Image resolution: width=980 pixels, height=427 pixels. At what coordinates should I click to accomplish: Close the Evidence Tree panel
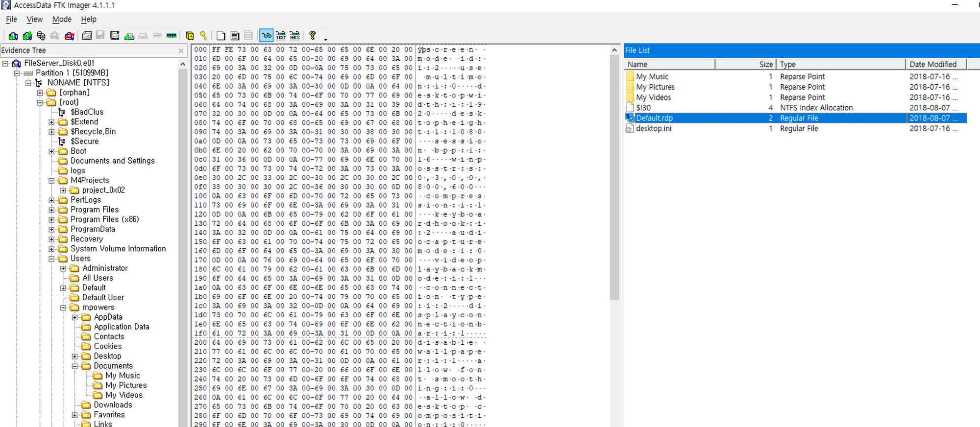pyautogui.click(x=181, y=51)
